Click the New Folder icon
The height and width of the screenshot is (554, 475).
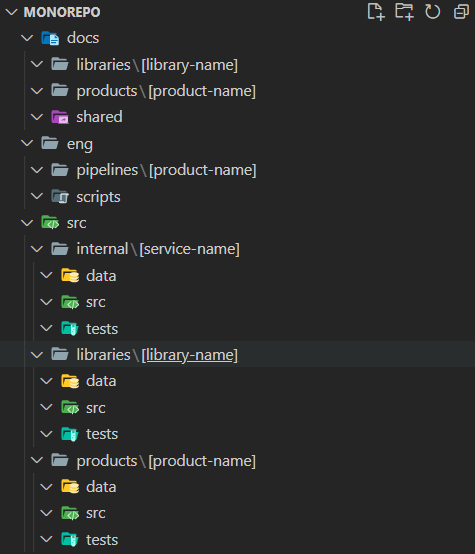[x=404, y=12]
